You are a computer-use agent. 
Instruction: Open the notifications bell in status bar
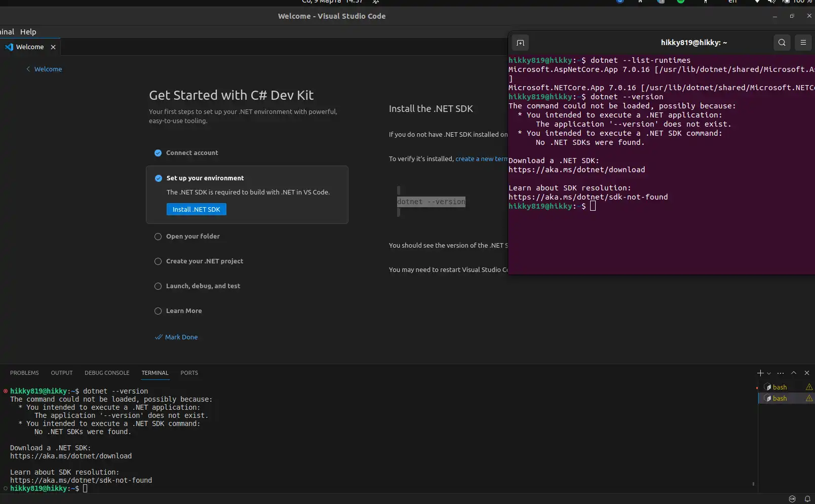[807, 499]
